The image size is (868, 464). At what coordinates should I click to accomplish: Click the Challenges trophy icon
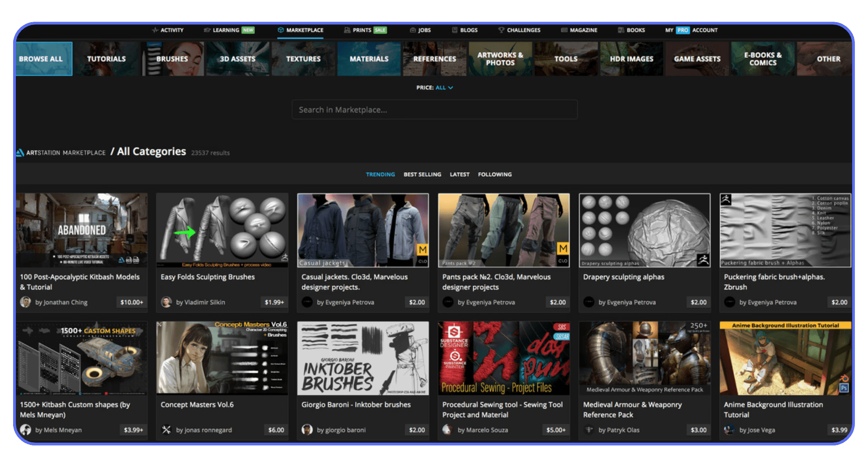pyautogui.click(x=501, y=30)
